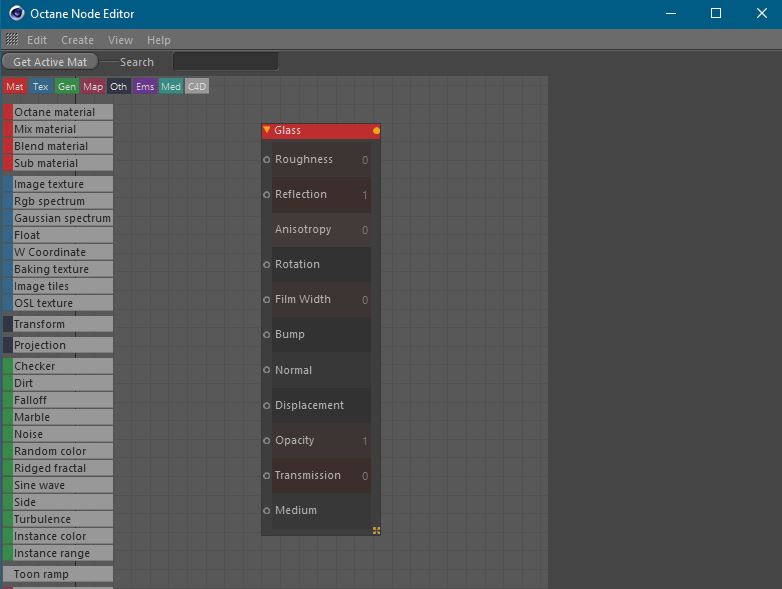
Task: Toggle the Mat node filter
Action: [15, 87]
